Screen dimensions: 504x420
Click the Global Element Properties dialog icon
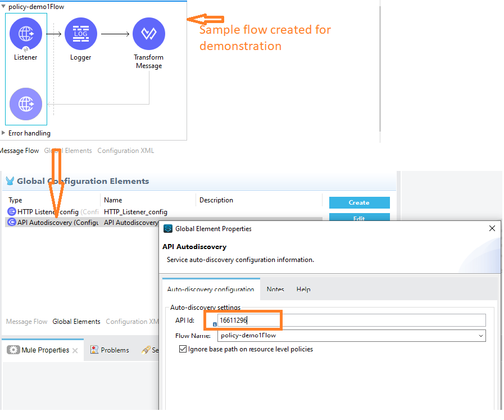[168, 229]
